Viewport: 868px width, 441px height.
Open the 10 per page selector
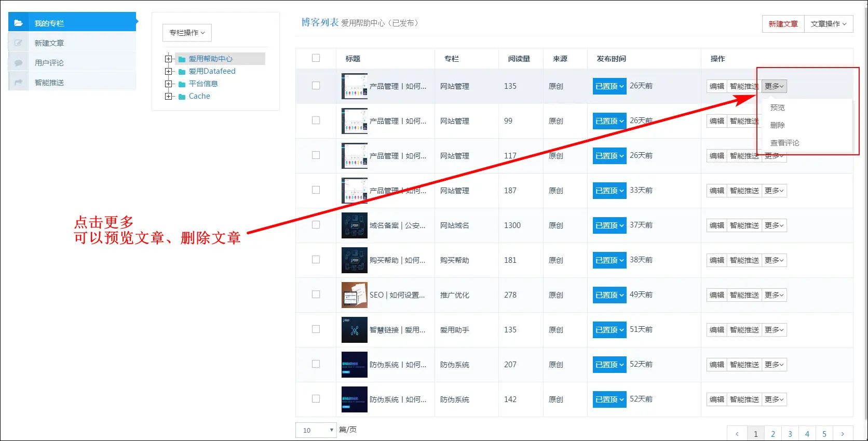click(316, 430)
